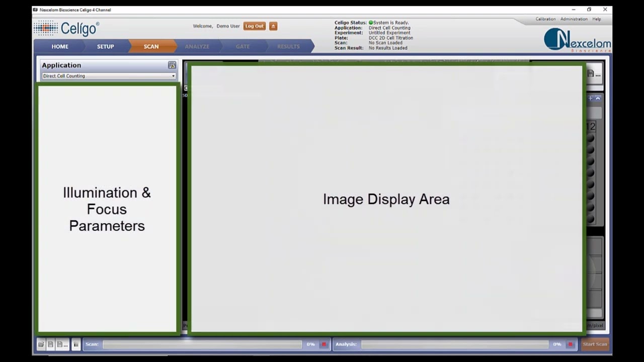Image resolution: width=644 pixels, height=362 pixels.
Task: Minimize the Celigo window
Action: pos(574,10)
